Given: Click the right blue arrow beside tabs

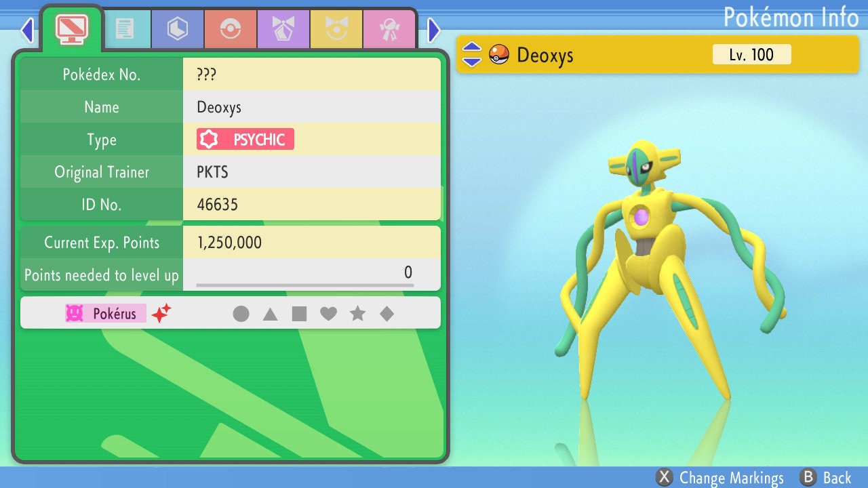Looking at the screenshot, I should [x=434, y=30].
